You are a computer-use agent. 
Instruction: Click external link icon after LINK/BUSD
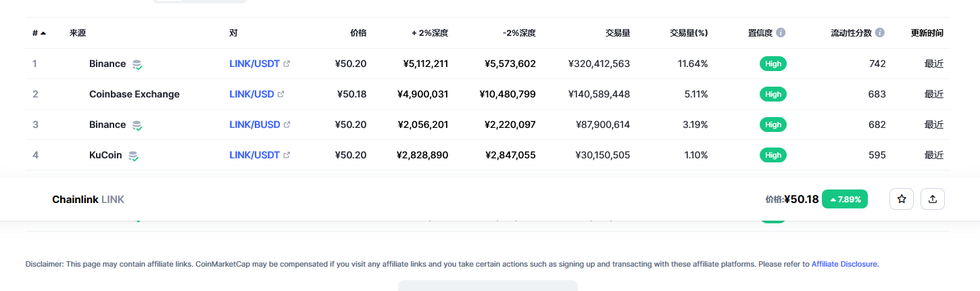tap(287, 125)
